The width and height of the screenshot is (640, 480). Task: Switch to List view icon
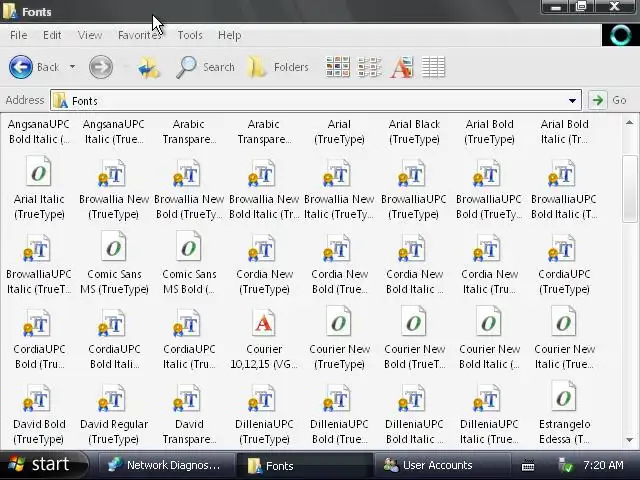click(369, 67)
